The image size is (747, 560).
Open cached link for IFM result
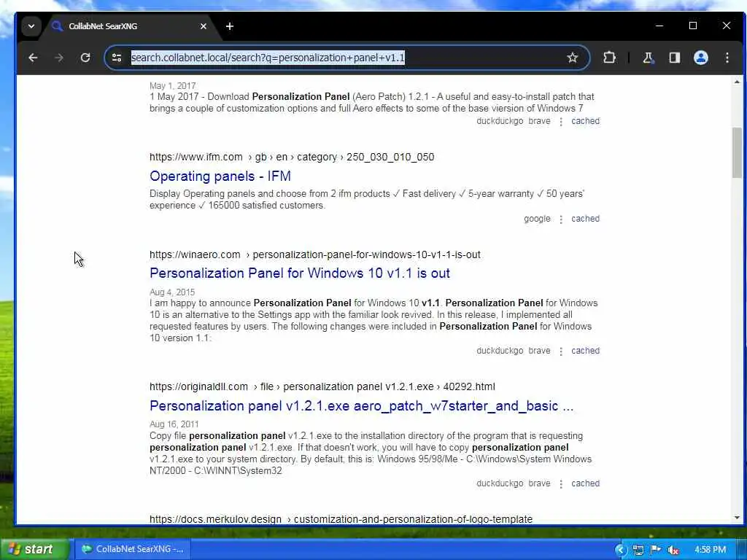[586, 219]
